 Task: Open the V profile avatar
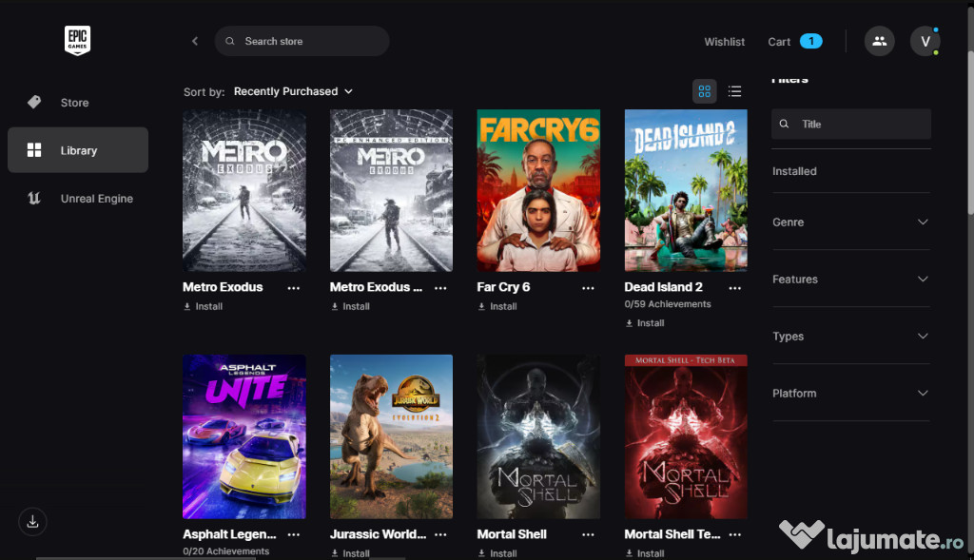925,42
